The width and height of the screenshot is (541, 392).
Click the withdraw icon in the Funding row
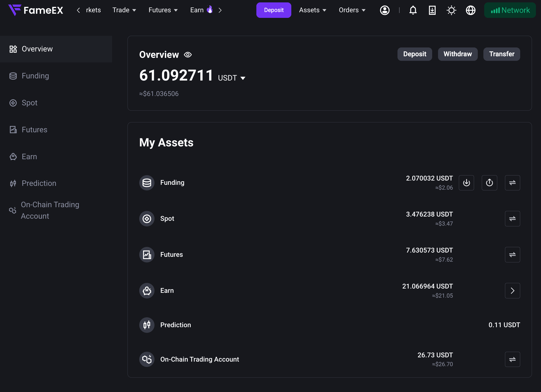click(490, 183)
